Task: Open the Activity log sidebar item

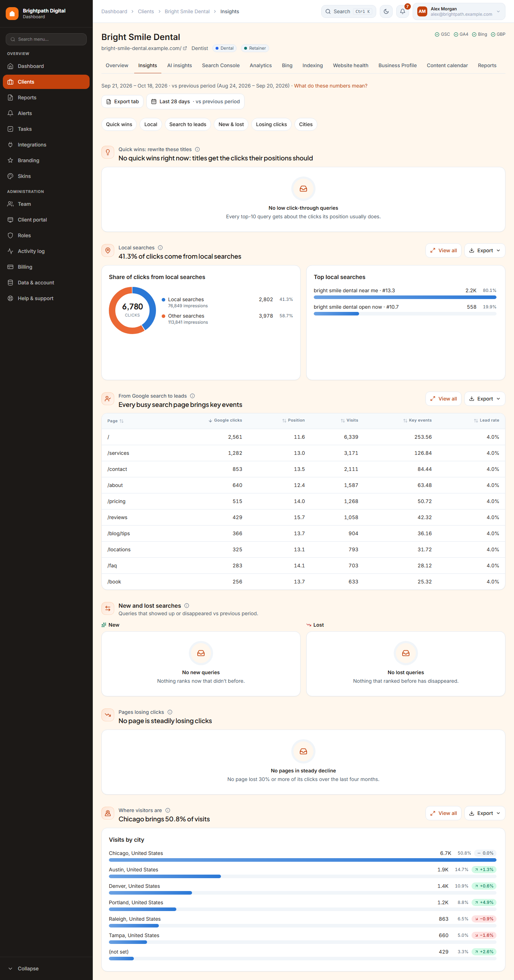Action: (x=46, y=251)
